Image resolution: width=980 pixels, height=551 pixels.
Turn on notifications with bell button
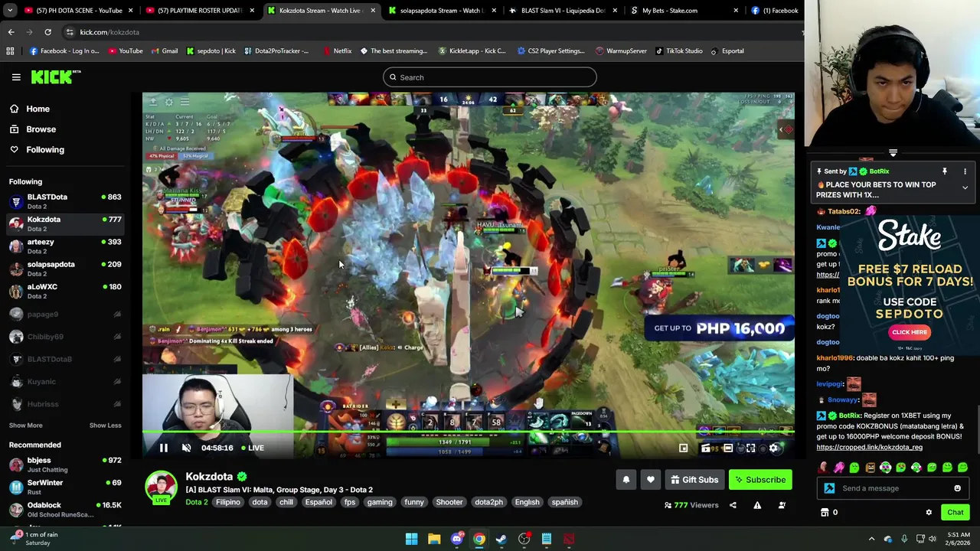[626, 480]
